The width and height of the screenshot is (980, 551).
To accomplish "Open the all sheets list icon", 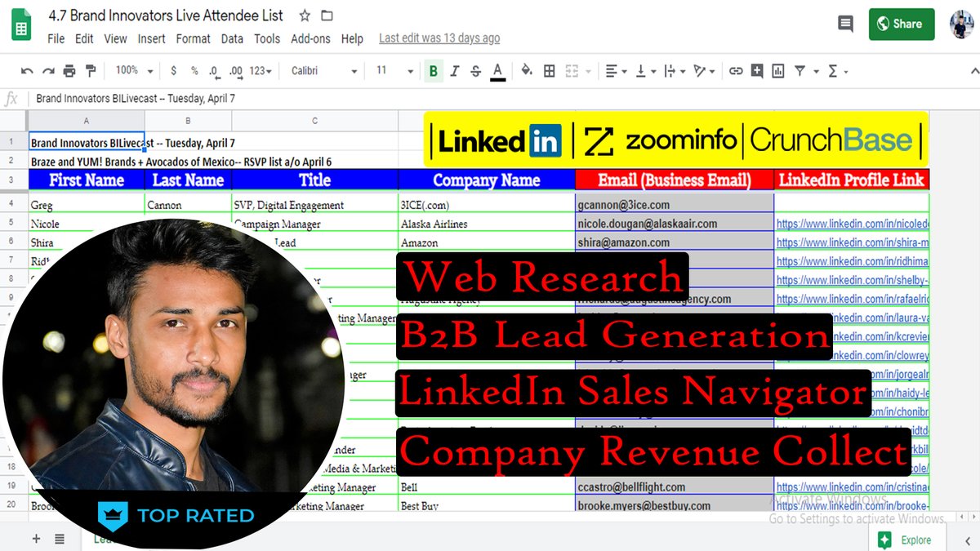I will point(60,539).
